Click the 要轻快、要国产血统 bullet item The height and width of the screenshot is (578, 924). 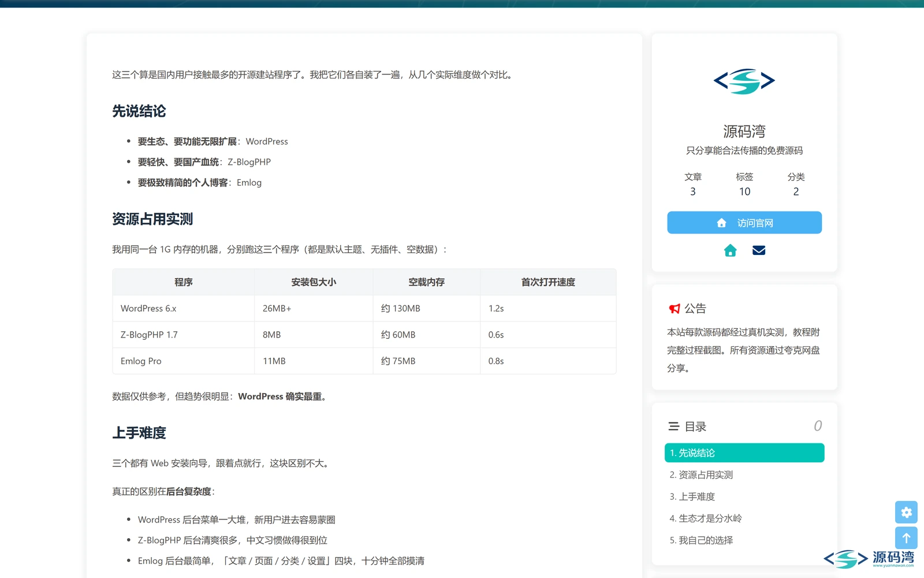coord(204,162)
